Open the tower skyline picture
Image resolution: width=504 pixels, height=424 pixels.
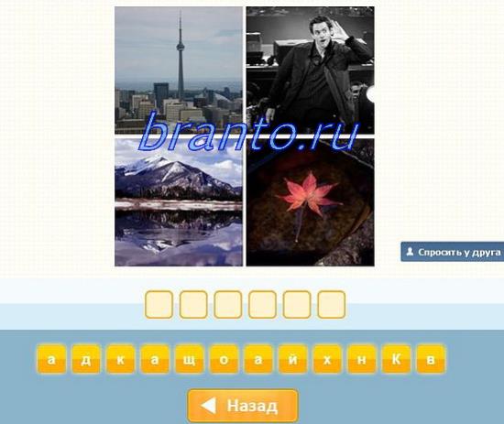click(x=179, y=70)
